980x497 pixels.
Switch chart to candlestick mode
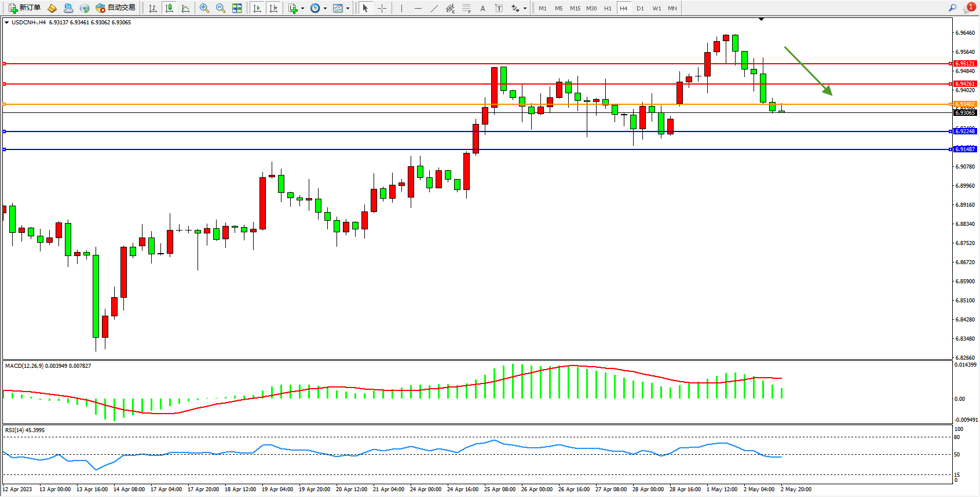coord(169,8)
